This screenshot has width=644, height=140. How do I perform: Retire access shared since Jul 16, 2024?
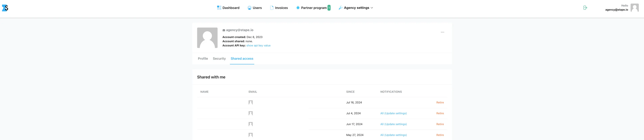[x=440, y=102]
